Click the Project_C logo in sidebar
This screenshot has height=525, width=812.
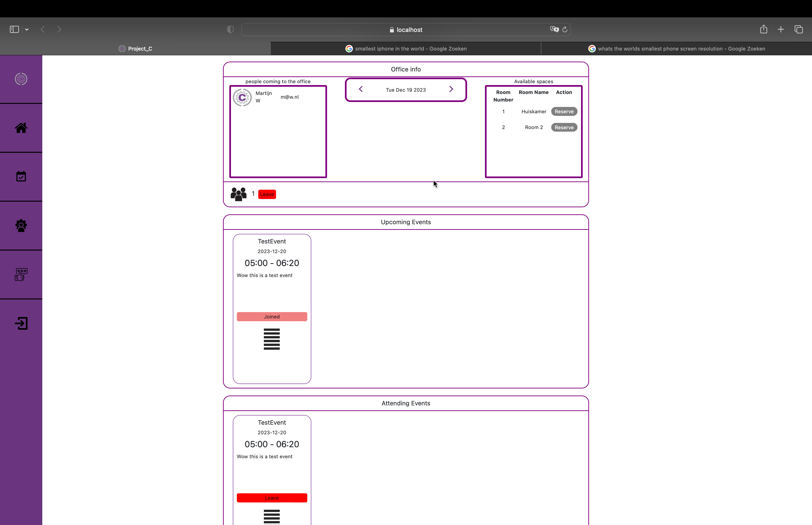(x=21, y=79)
